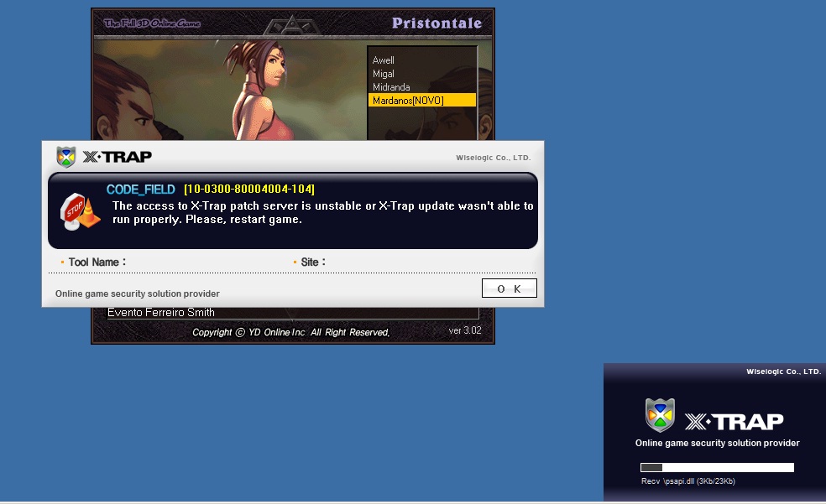Image resolution: width=826 pixels, height=504 pixels.
Task: Click the psapi.dll download progress bar
Action: click(717, 467)
